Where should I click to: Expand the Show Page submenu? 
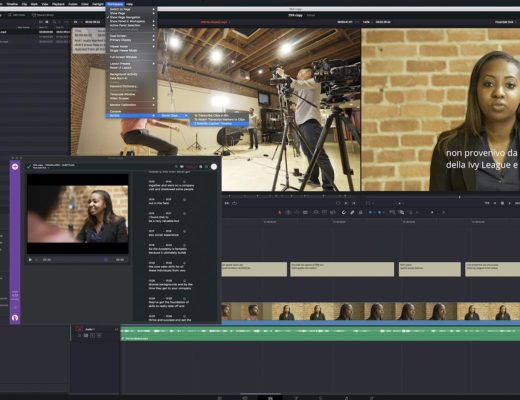point(131,13)
